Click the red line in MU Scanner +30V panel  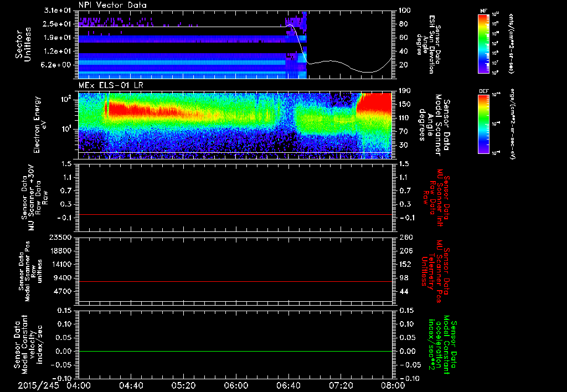pyautogui.click(x=235, y=214)
